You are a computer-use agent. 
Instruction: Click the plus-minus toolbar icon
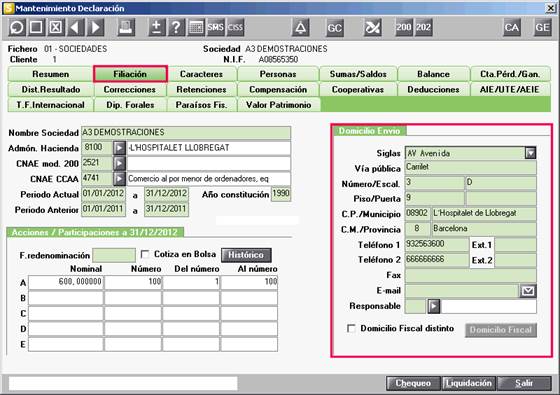click(156, 27)
